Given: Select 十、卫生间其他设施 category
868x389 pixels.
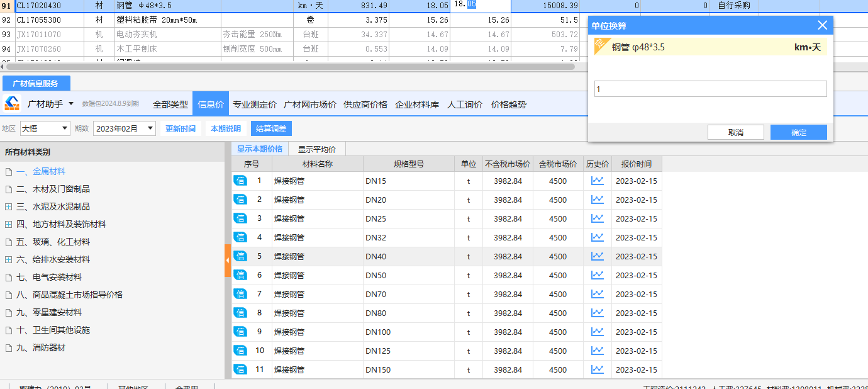Looking at the screenshot, I should [x=53, y=330].
